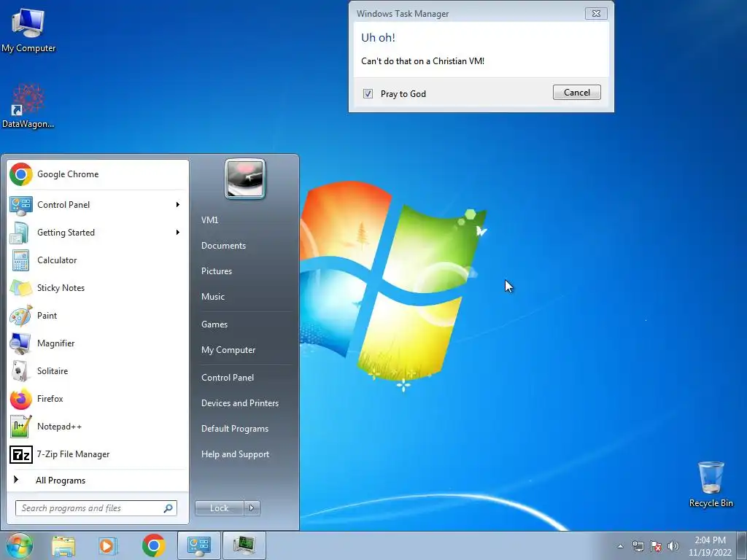Click the volume speaker tray icon
The height and width of the screenshot is (560, 747).
(673, 546)
